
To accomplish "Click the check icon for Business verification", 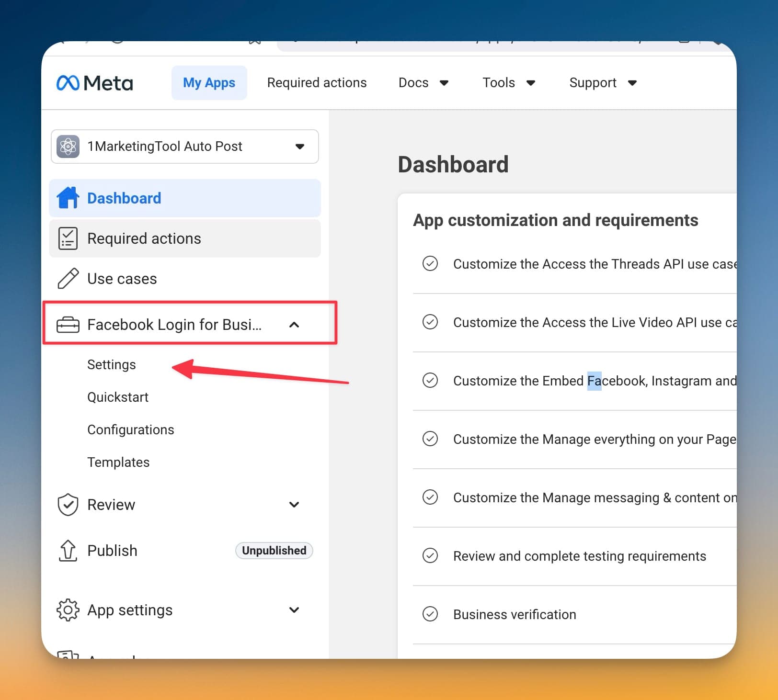I will (430, 614).
